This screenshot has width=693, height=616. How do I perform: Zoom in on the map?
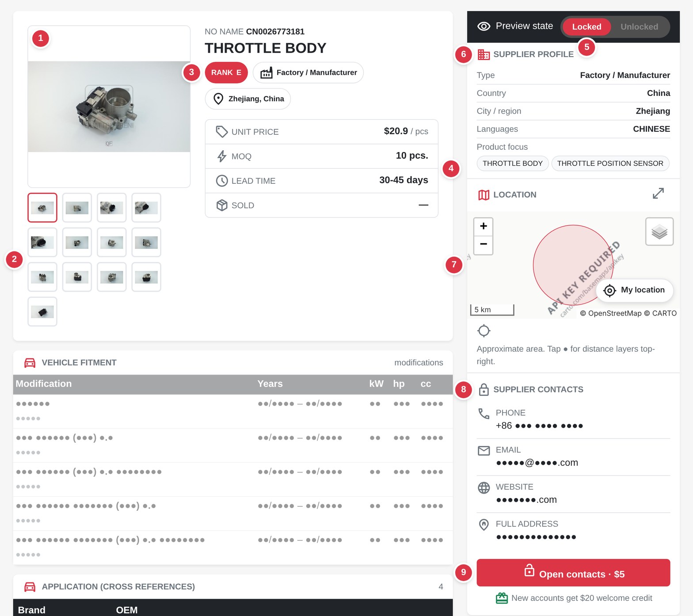pyautogui.click(x=484, y=226)
